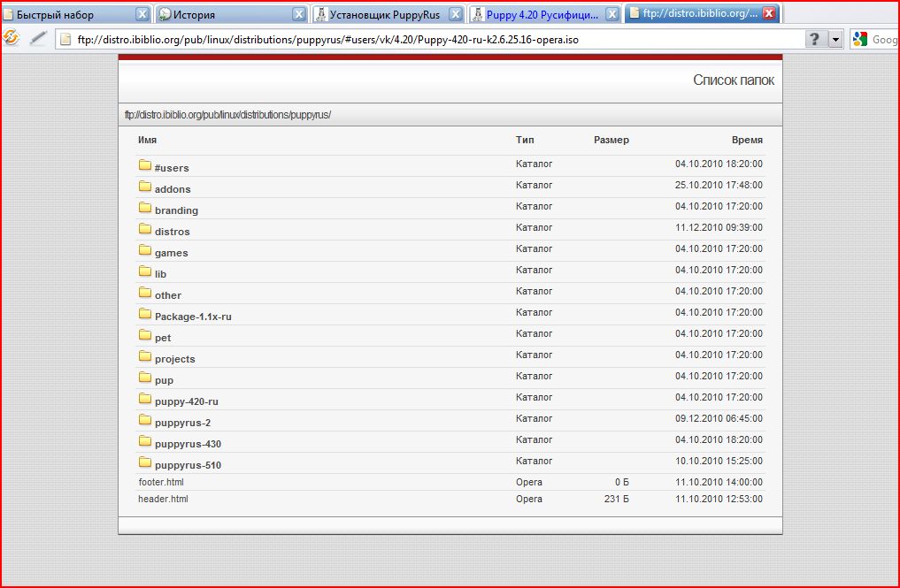This screenshot has width=900, height=588.
Task: Open the puppyrus-510 folder link
Action: (x=188, y=465)
